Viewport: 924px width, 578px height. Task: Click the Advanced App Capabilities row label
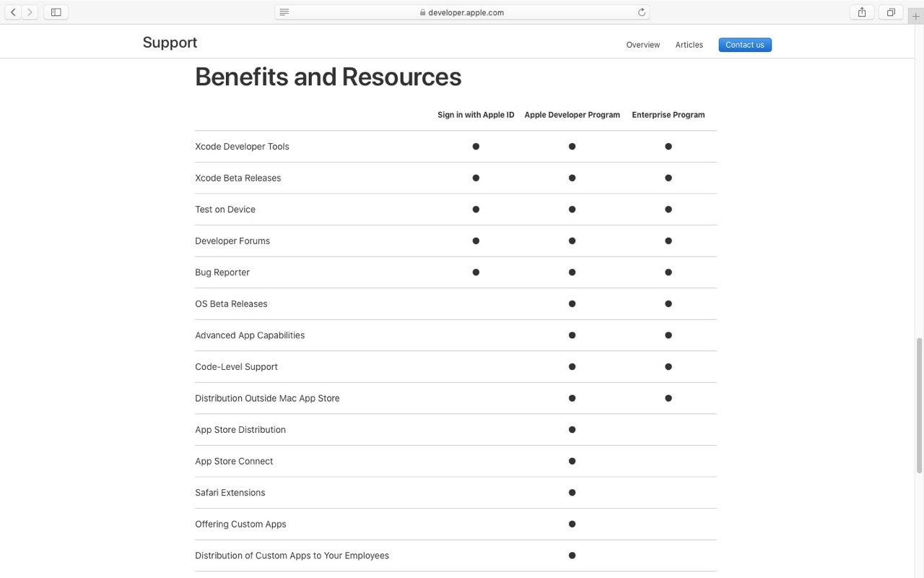click(x=250, y=335)
